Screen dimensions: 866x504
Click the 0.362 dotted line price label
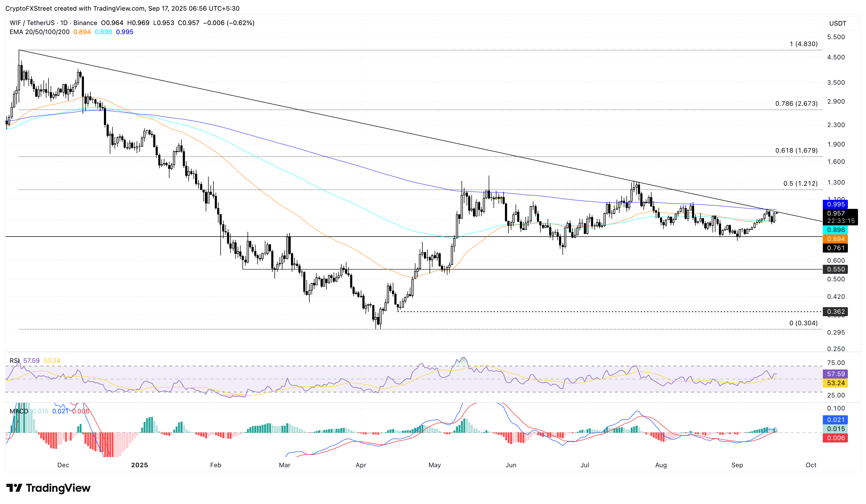[x=835, y=312]
